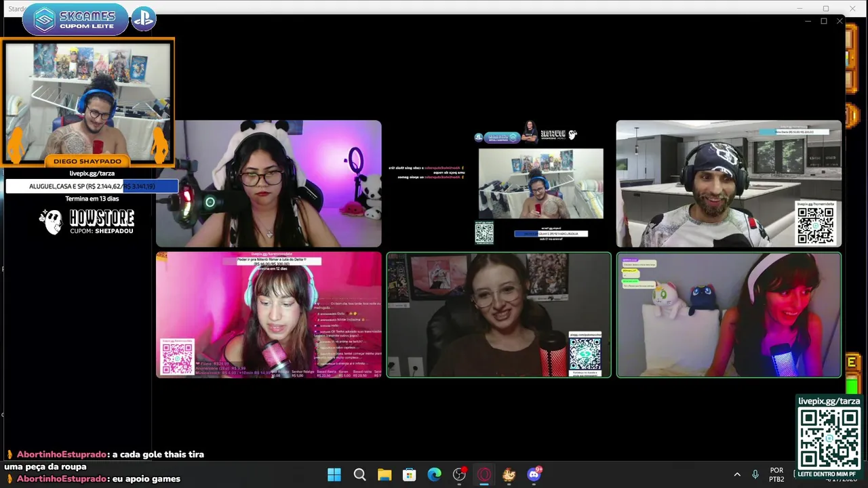Click the QR code in pink-room tile

[177, 357]
